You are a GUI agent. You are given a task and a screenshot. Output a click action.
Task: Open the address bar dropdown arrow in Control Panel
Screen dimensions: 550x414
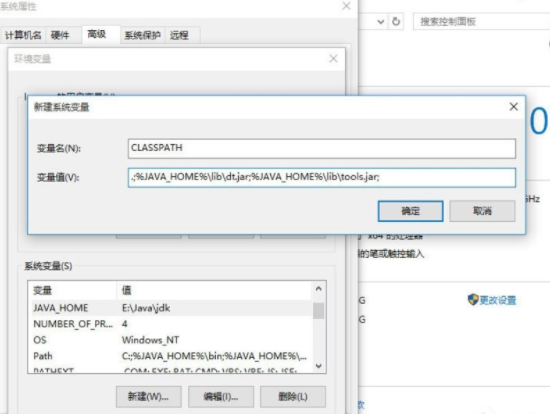point(381,22)
